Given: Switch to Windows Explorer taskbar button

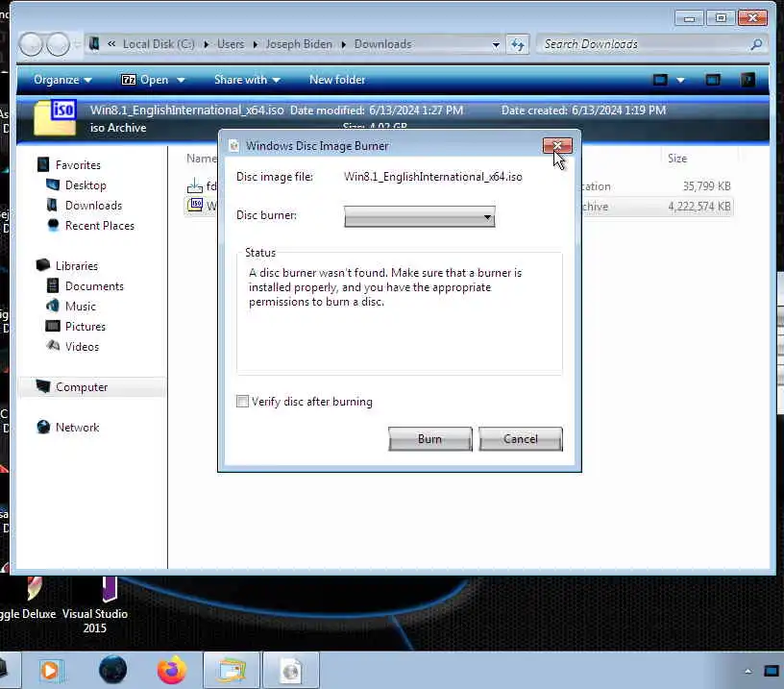Looking at the screenshot, I should tap(232, 670).
